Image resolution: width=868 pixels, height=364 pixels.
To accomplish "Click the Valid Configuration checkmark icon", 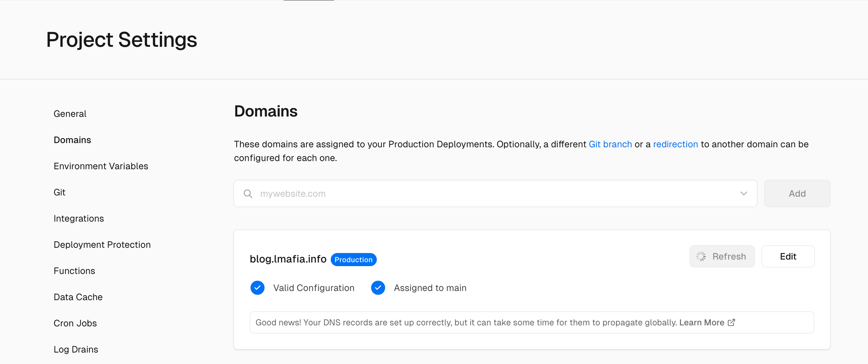I will click(x=258, y=288).
